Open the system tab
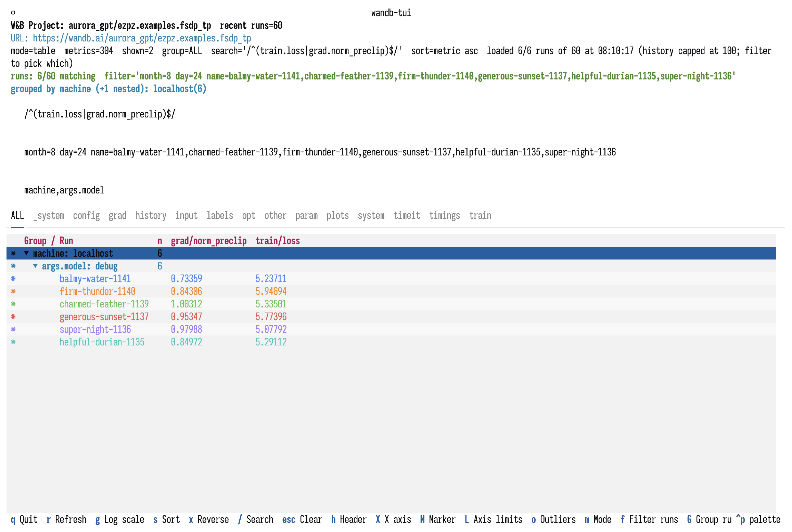This screenshot has width=792, height=532. pos(371,216)
